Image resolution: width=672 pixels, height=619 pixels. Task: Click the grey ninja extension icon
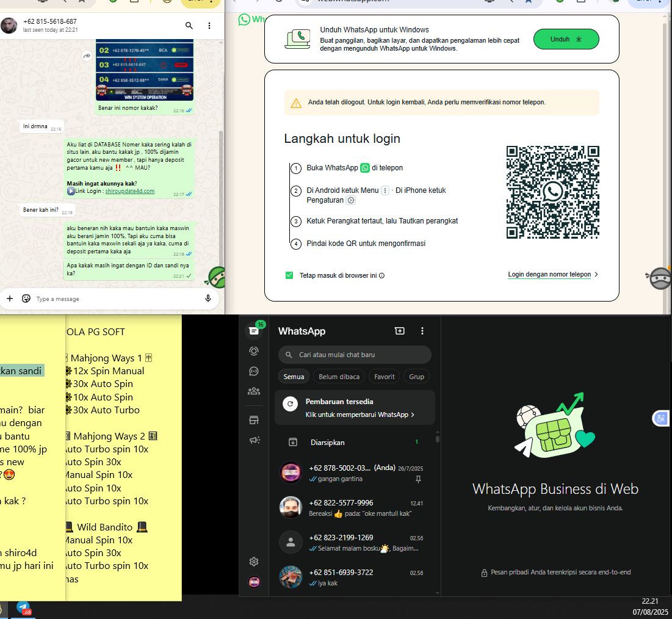pos(659,278)
